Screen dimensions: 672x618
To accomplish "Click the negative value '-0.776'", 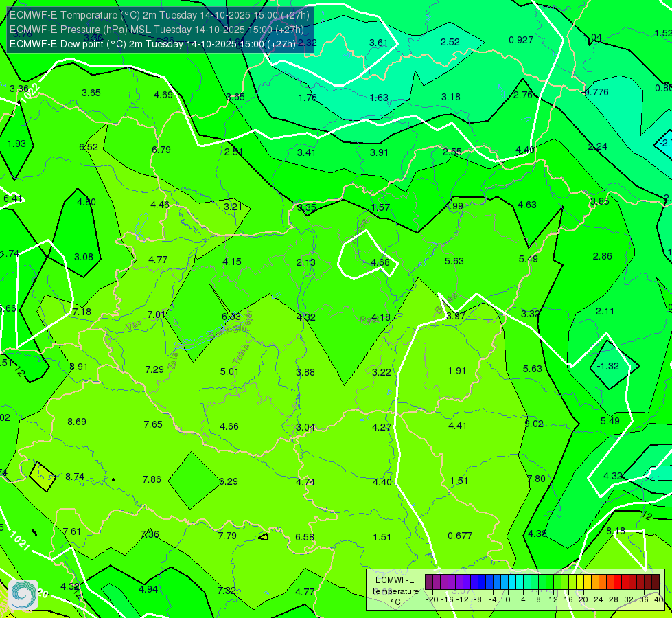I will coord(596,92).
